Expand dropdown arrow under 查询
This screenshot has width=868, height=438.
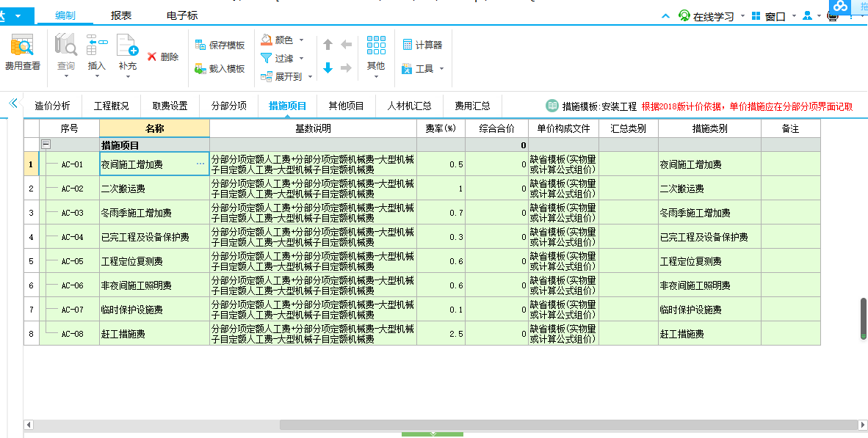tap(66, 76)
